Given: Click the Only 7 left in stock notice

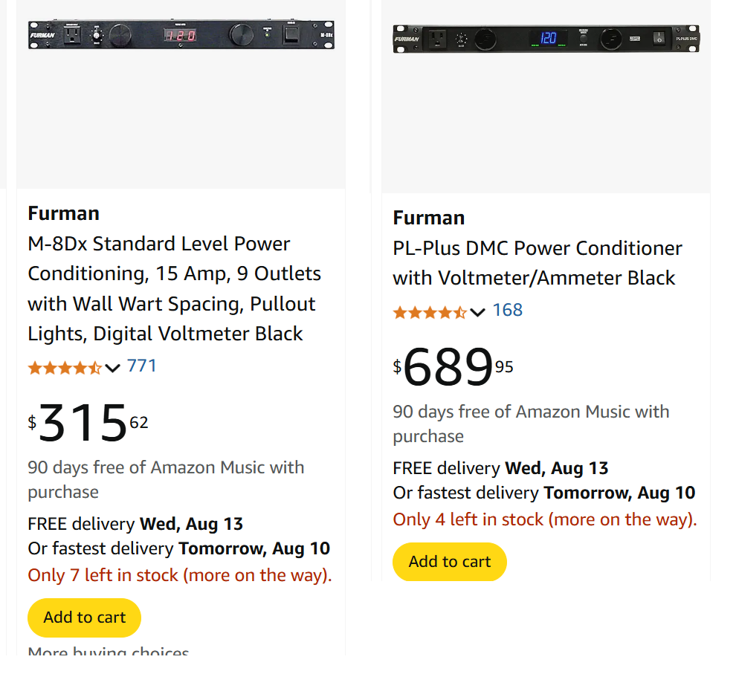Looking at the screenshot, I should click(x=179, y=575).
